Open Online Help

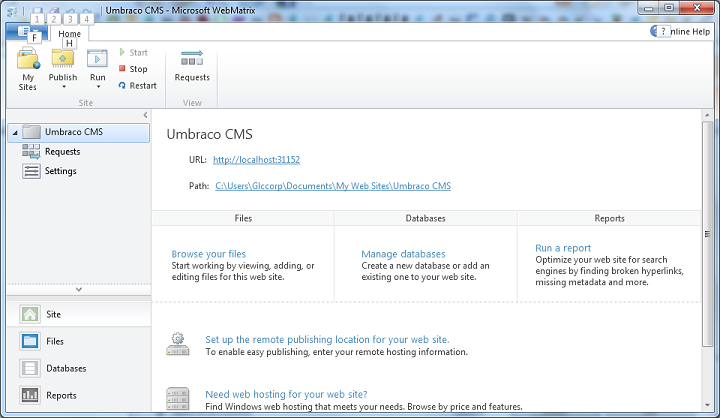click(x=681, y=31)
